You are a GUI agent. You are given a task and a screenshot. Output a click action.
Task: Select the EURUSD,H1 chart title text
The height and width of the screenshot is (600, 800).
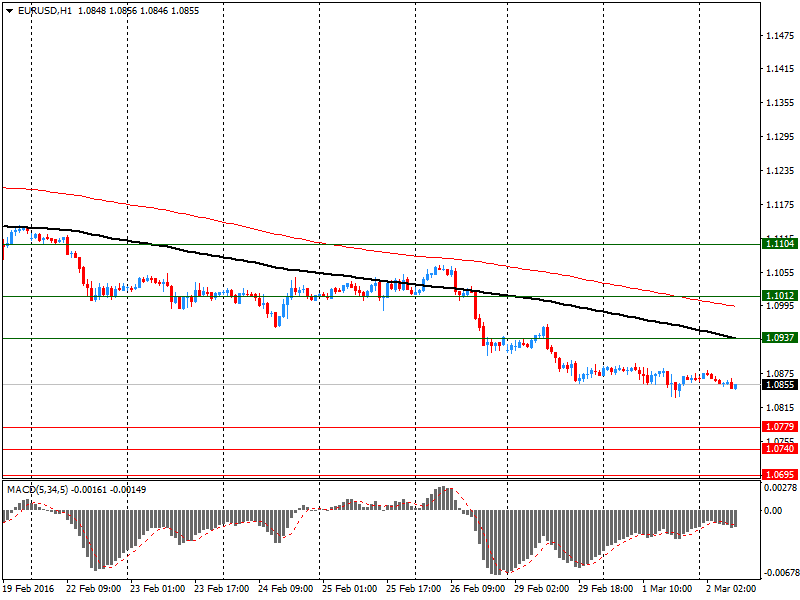[x=45, y=11]
